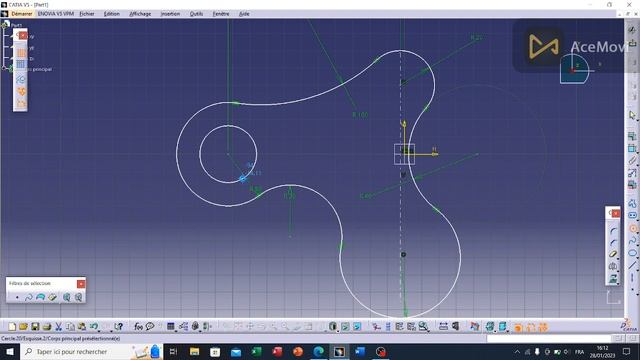Open the design table icon

171,327
